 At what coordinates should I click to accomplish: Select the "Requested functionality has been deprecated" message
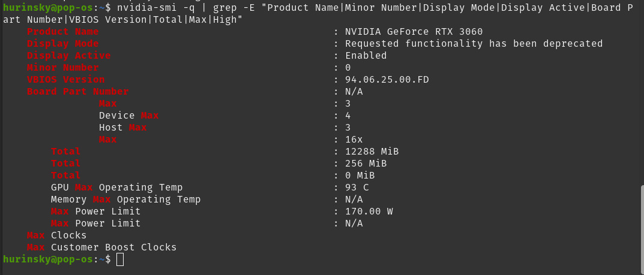click(x=474, y=44)
